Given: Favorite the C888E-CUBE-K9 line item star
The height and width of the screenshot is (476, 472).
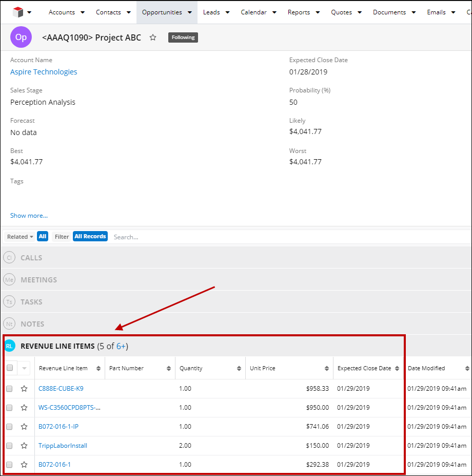Looking at the screenshot, I should click(24, 389).
